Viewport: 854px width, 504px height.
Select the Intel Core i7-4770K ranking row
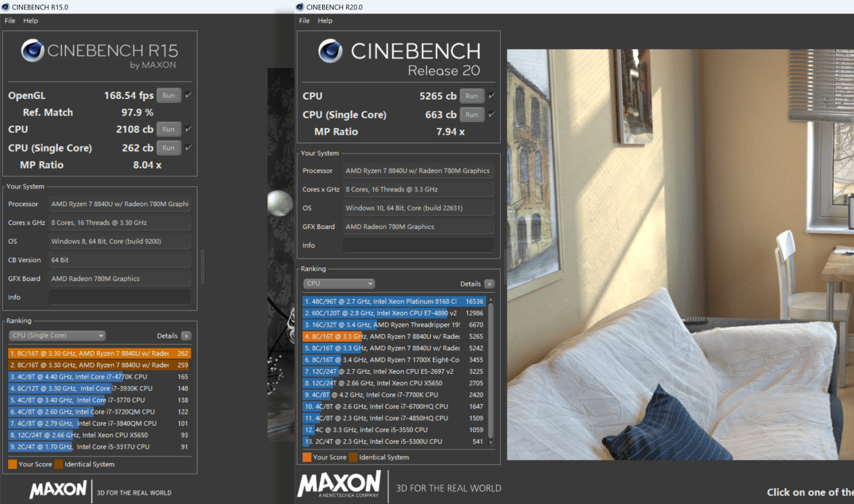point(100,377)
